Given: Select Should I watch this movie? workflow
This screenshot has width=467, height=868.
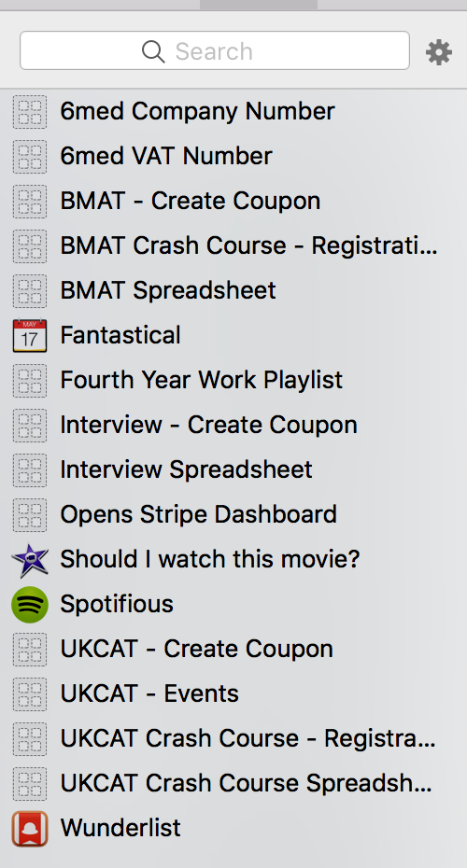Looking at the screenshot, I should coord(233,560).
